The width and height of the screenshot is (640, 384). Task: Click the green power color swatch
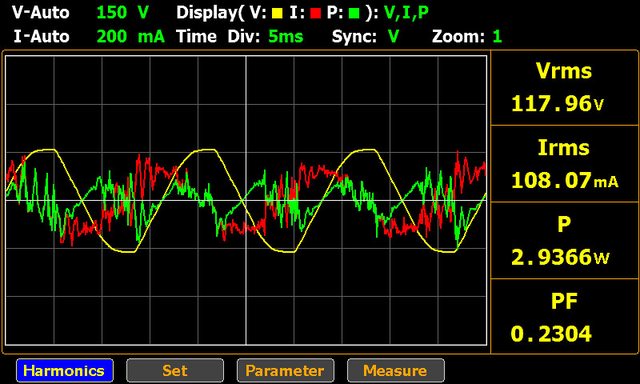coord(354,14)
